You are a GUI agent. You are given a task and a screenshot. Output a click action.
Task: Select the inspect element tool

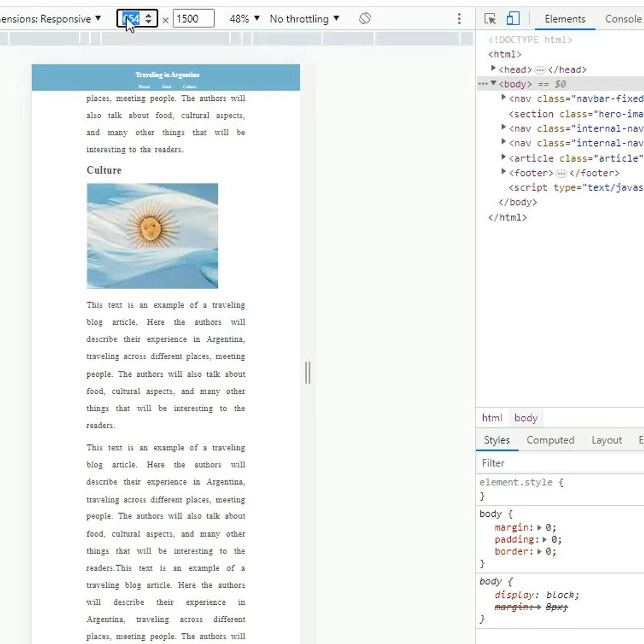pos(490,18)
